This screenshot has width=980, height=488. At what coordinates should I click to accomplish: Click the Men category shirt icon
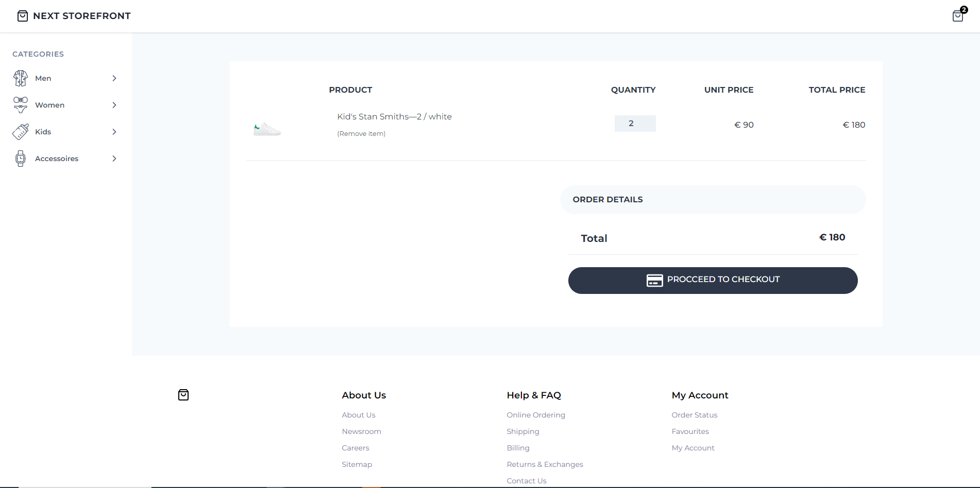[x=21, y=78]
